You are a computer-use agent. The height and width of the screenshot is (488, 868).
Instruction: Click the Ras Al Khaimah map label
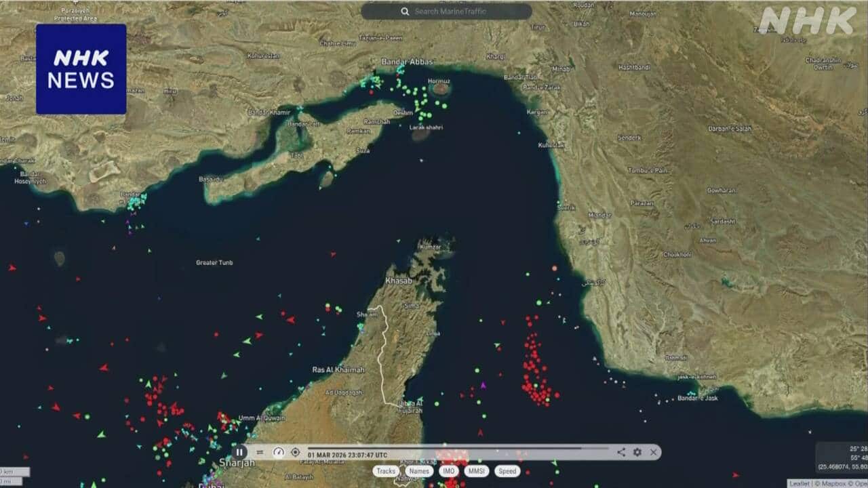click(x=338, y=370)
